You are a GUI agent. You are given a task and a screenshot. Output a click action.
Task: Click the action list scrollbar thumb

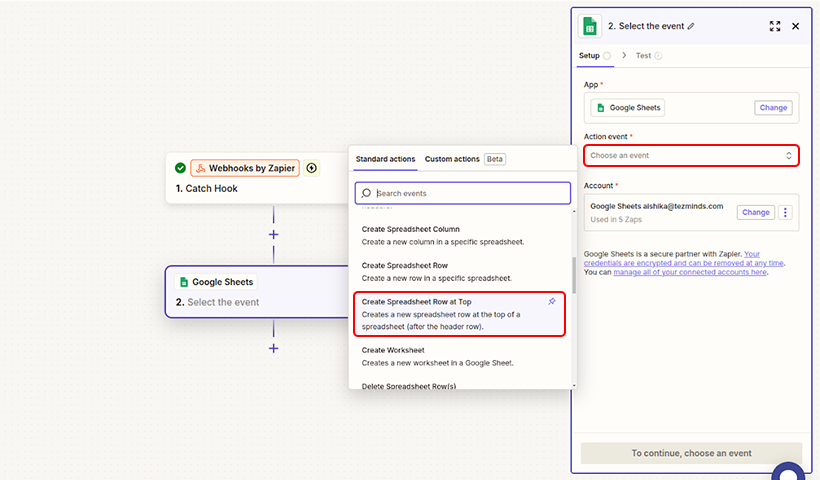tap(574, 276)
